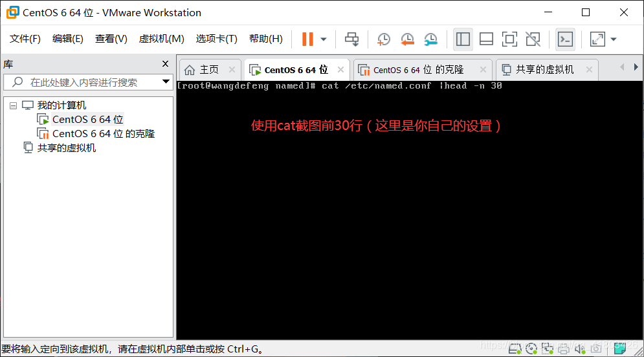The width and height of the screenshot is (644, 357).
Task: Open the snapshot manager
Action: tap(431, 39)
